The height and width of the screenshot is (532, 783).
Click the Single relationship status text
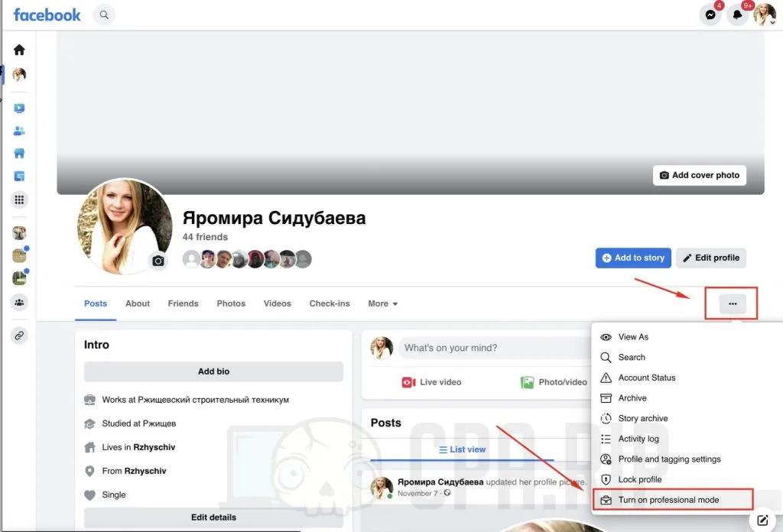click(114, 495)
